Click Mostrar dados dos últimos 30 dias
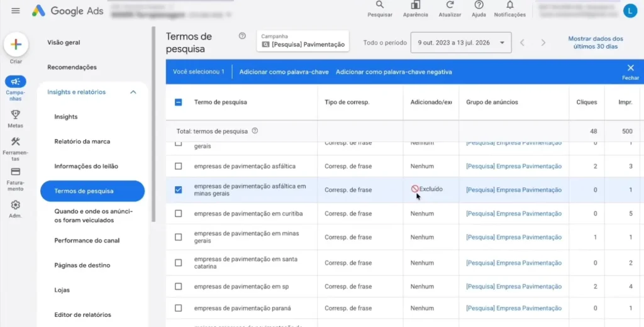The width and height of the screenshot is (644, 327). (x=596, y=42)
